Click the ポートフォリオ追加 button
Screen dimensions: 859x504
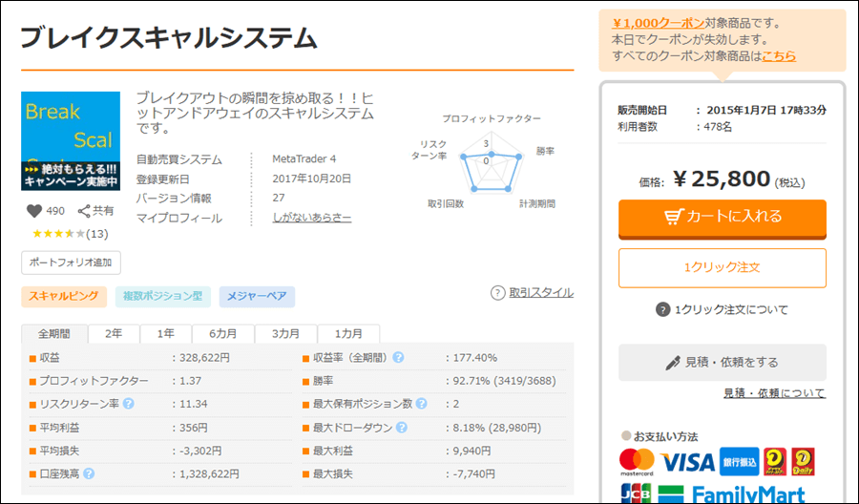pyautogui.click(x=71, y=262)
